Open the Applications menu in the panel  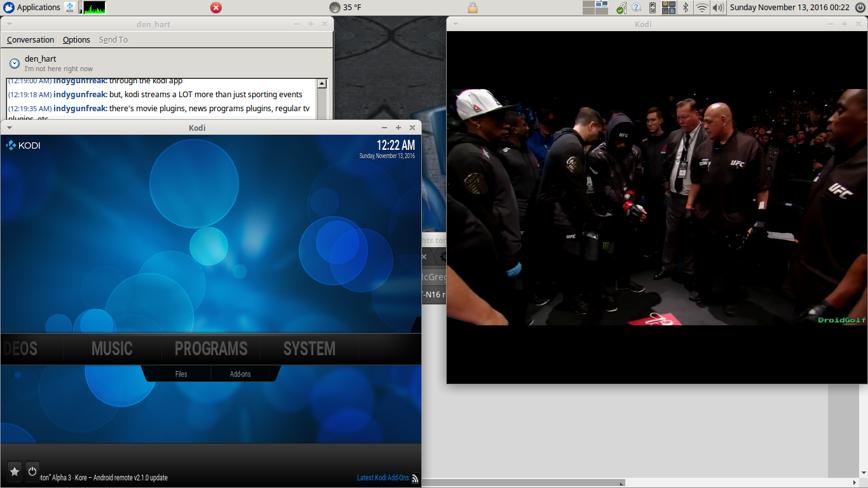tap(32, 8)
